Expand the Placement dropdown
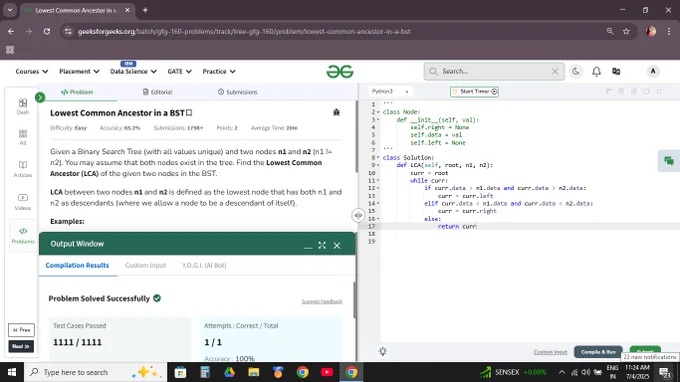The width and height of the screenshot is (680, 382). 79,72
